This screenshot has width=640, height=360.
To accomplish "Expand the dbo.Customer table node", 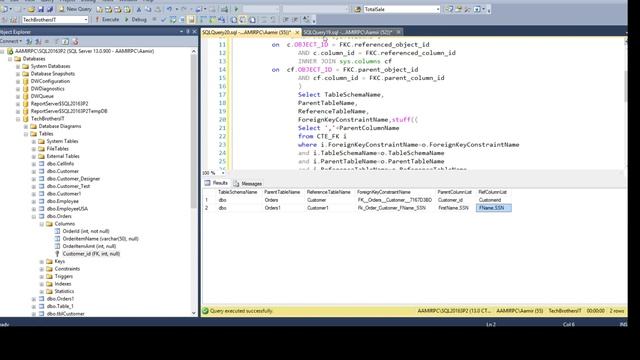I will point(34,171).
